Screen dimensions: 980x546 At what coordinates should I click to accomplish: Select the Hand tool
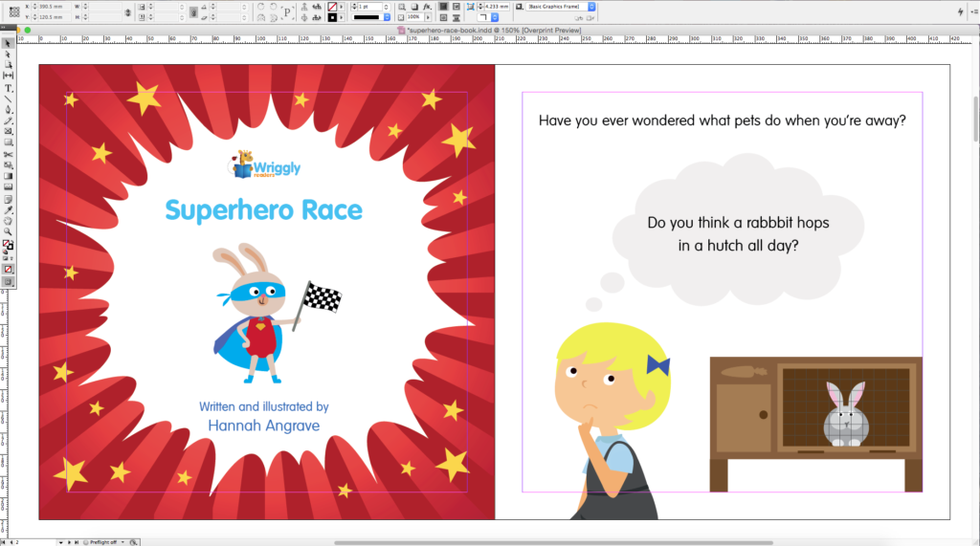[x=8, y=221]
